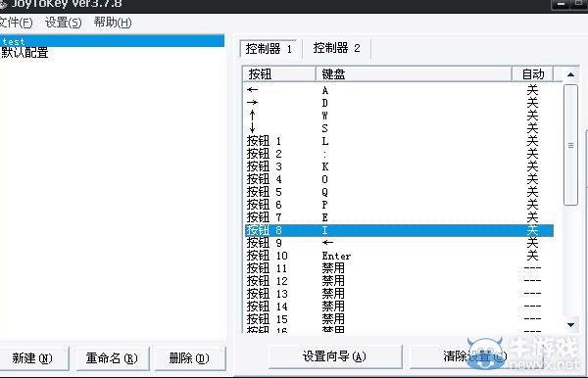Open the 设置向导(A) wizard button
Viewport: 588px width, 378px height.
tap(334, 356)
